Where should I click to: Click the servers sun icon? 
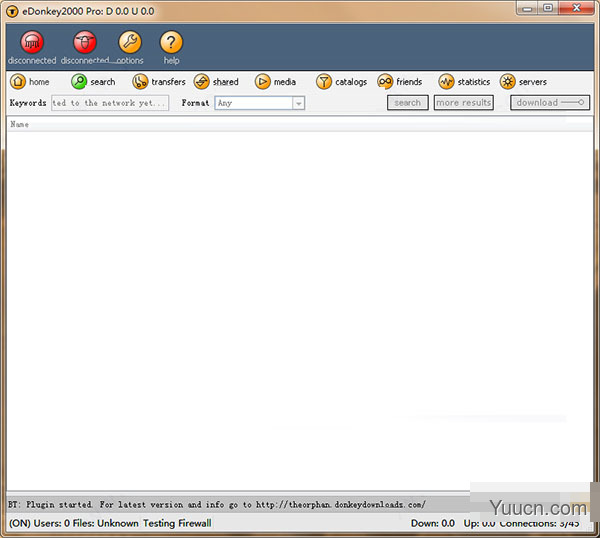coord(507,82)
